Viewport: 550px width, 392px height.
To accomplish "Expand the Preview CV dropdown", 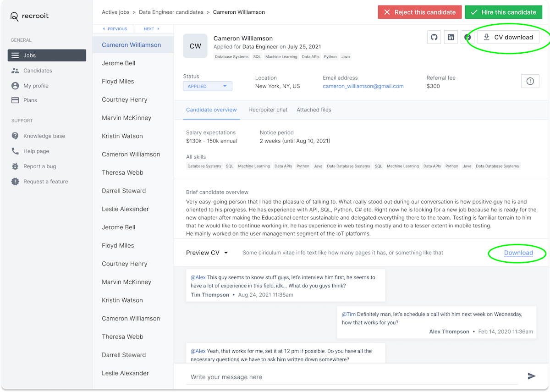I will coord(207,253).
